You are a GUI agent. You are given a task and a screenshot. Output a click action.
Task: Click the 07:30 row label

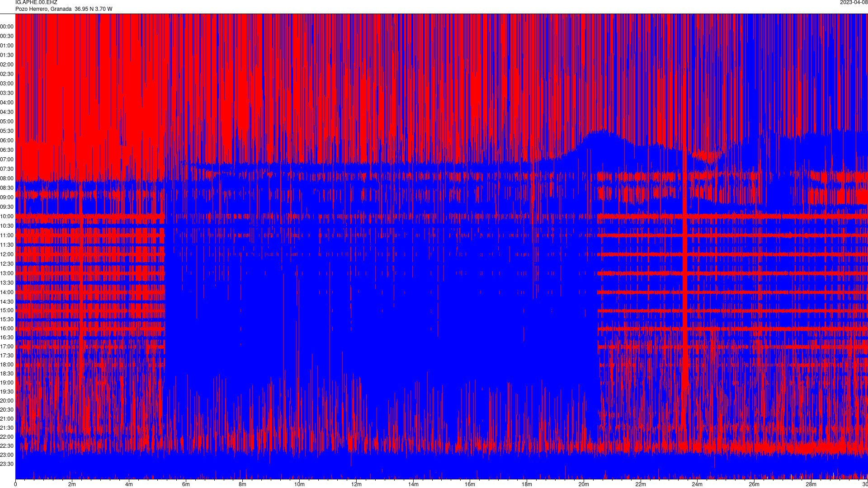pos(7,169)
